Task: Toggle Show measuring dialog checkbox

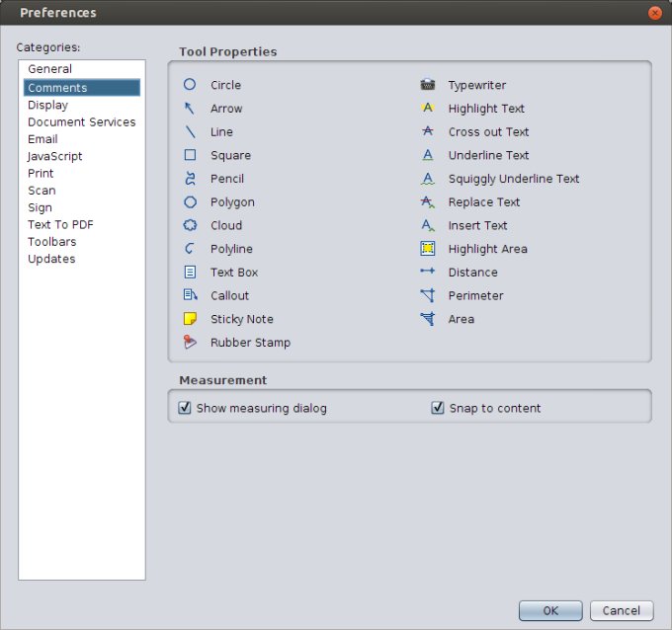Action: [x=184, y=407]
